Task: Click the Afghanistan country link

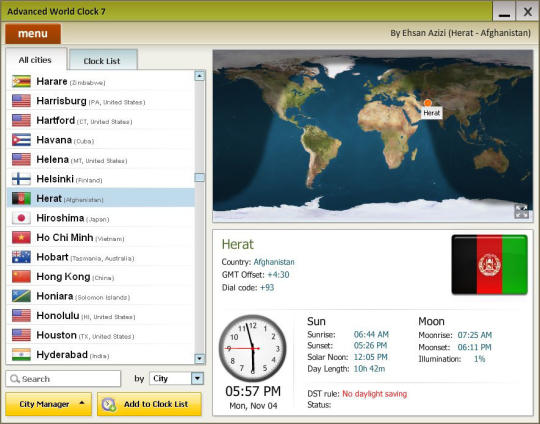Action: tap(274, 262)
